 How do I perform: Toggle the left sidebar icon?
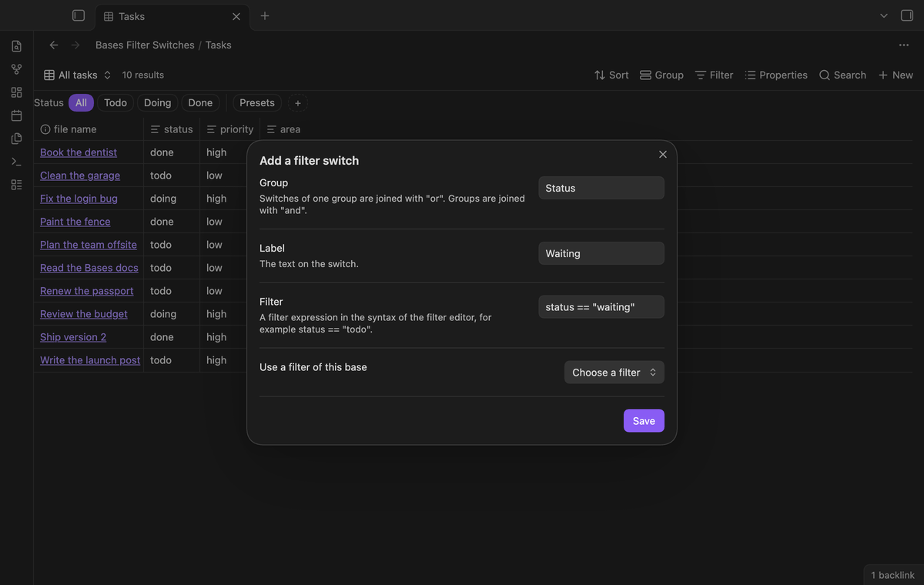78,15
